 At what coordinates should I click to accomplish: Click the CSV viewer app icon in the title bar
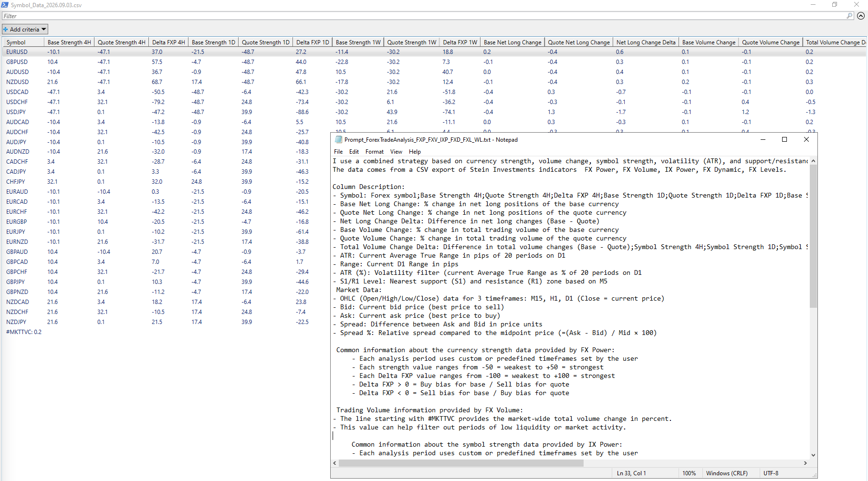[x=5, y=5]
